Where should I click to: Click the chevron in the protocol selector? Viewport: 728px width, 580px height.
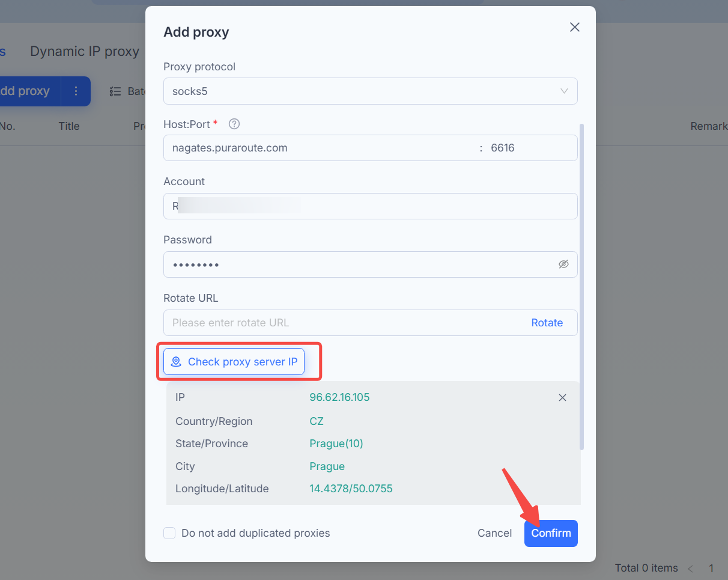coord(564,91)
